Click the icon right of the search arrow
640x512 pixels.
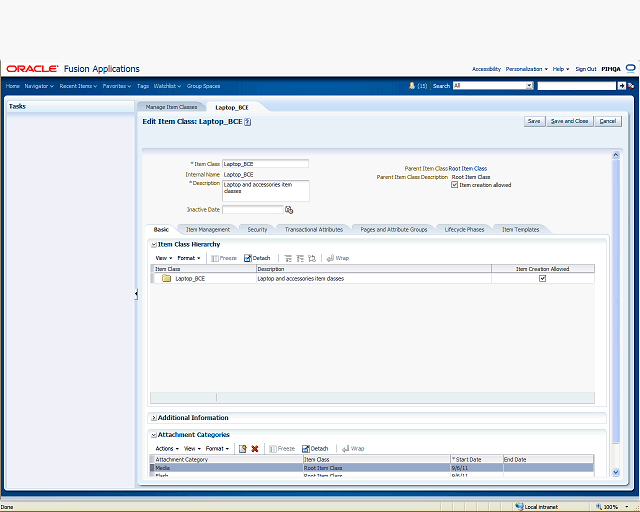click(631, 86)
